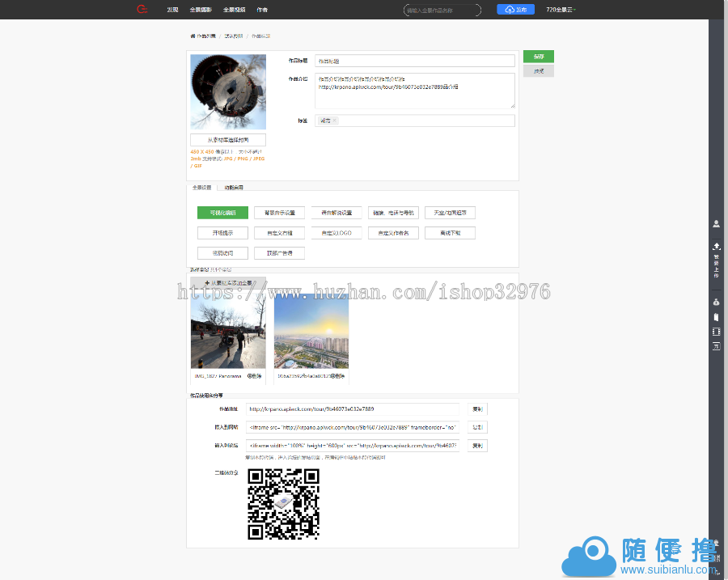
Task: Click 从素材库选择封面 cover select button
Action: (228, 140)
